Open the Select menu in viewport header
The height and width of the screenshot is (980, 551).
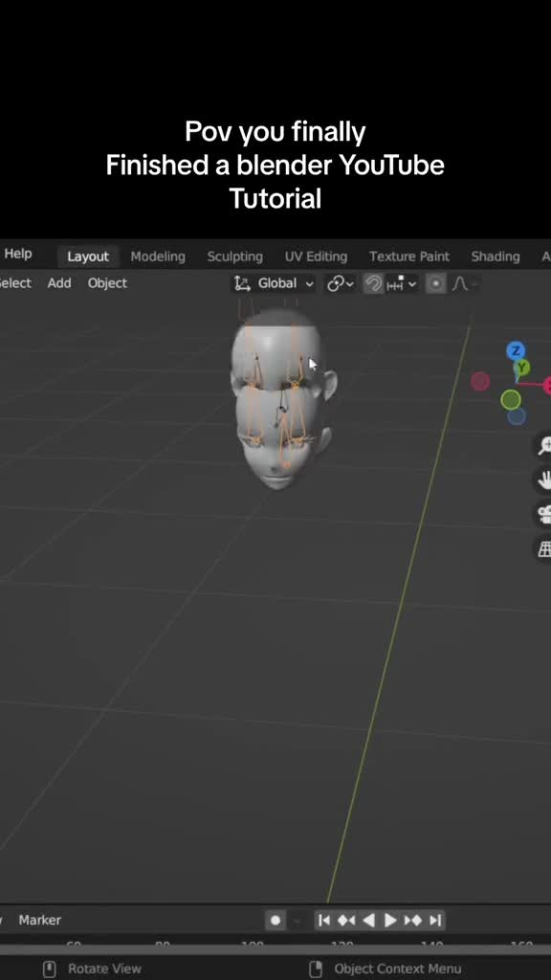(x=15, y=283)
